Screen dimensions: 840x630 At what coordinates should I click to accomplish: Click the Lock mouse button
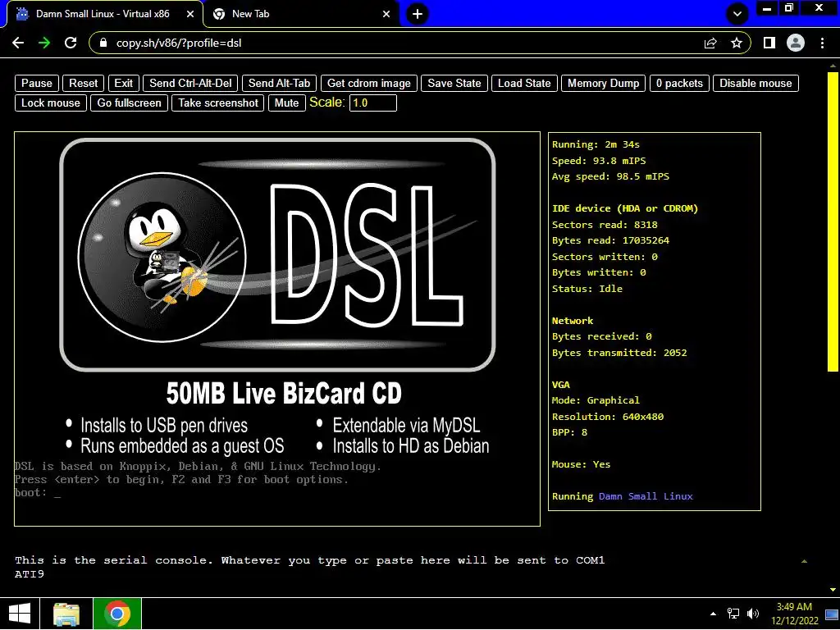pos(50,103)
